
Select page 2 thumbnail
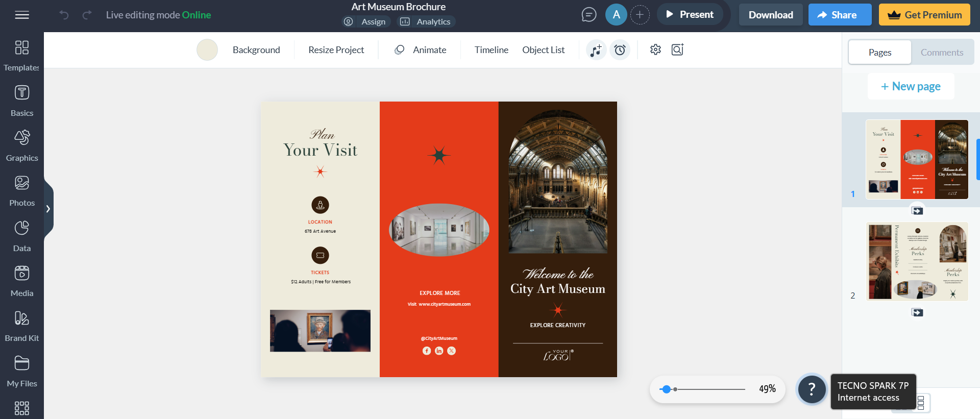917,261
